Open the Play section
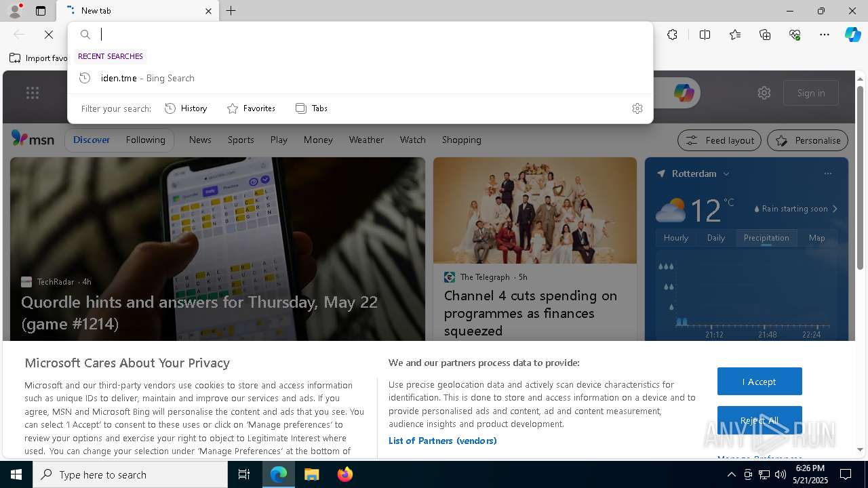 [x=279, y=140]
